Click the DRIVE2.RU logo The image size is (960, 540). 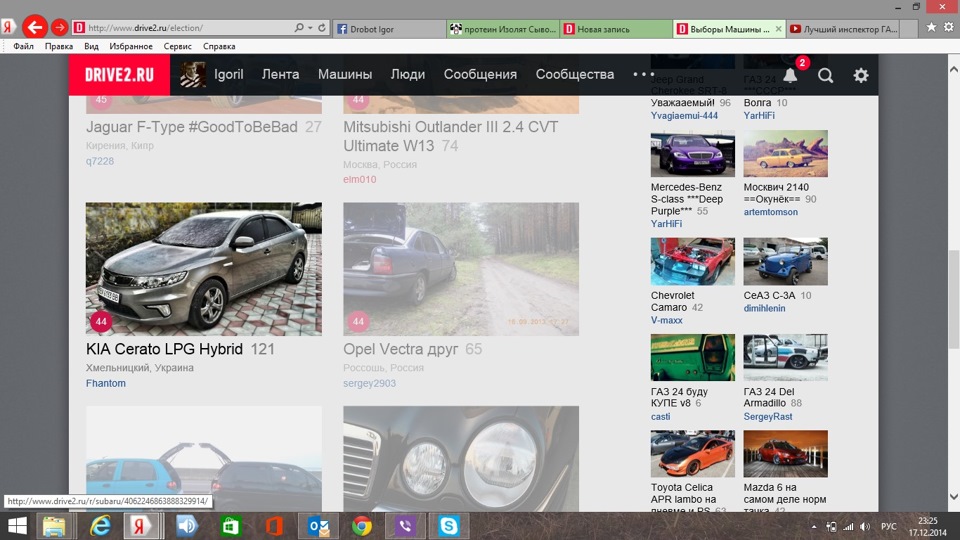[119, 75]
